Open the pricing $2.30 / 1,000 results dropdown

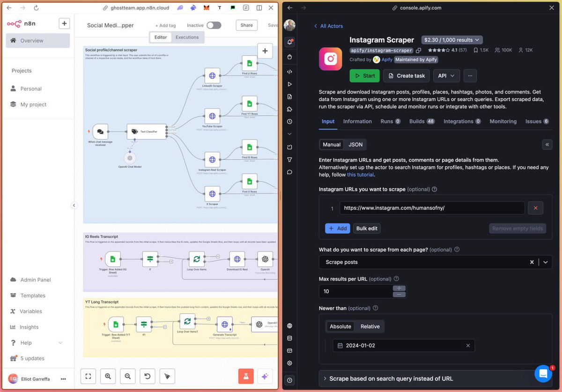tap(452, 40)
